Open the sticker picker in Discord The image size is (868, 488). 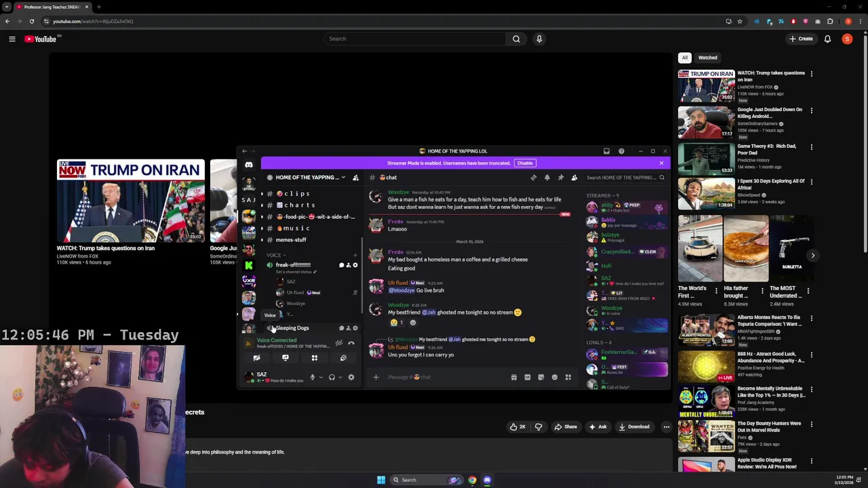[x=541, y=378]
